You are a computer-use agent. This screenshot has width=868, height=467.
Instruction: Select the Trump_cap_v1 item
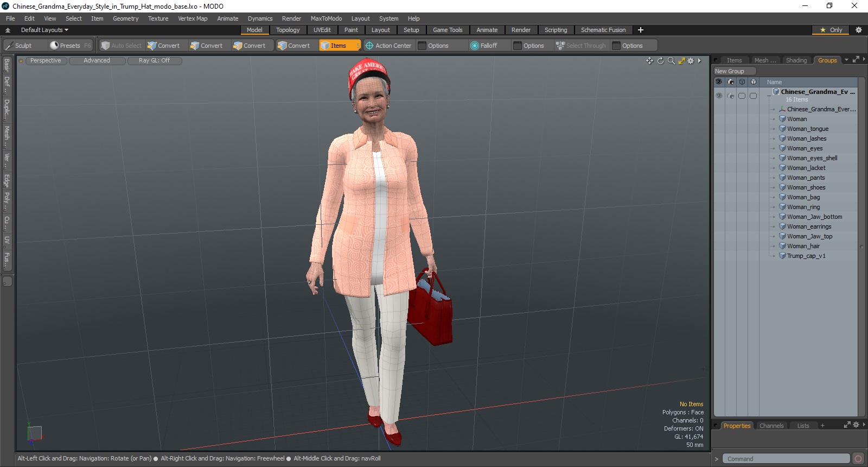[806, 256]
